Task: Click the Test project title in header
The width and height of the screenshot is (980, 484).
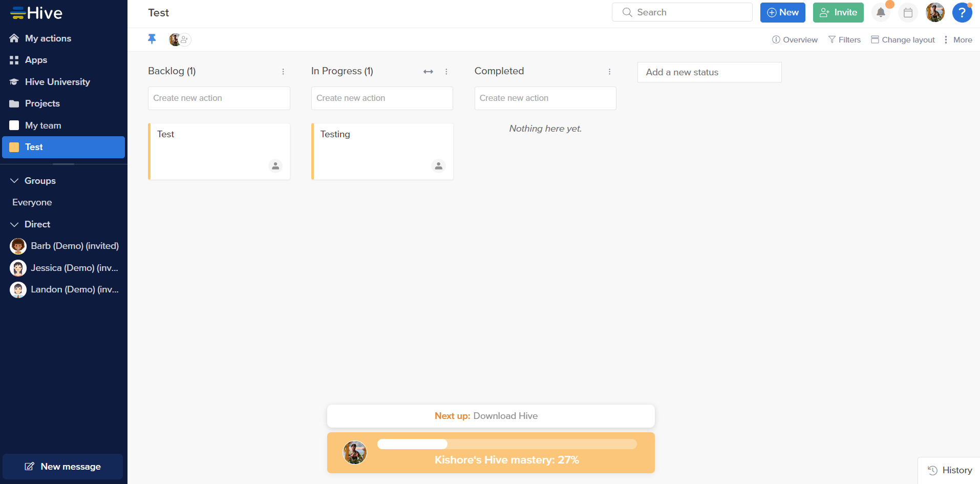Action: click(x=159, y=13)
